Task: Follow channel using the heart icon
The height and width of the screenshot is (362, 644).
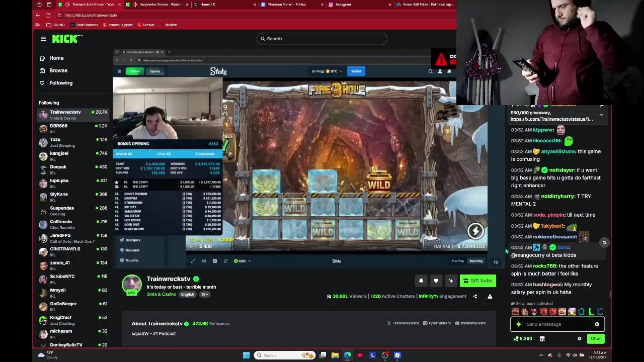Action: [x=436, y=281]
